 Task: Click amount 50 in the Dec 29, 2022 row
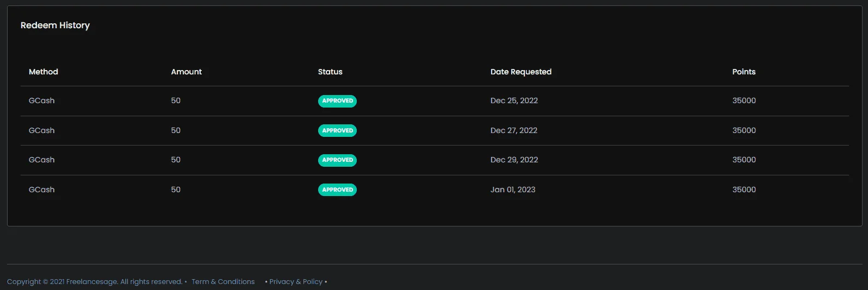pyautogui.click(x=176, y=160)
